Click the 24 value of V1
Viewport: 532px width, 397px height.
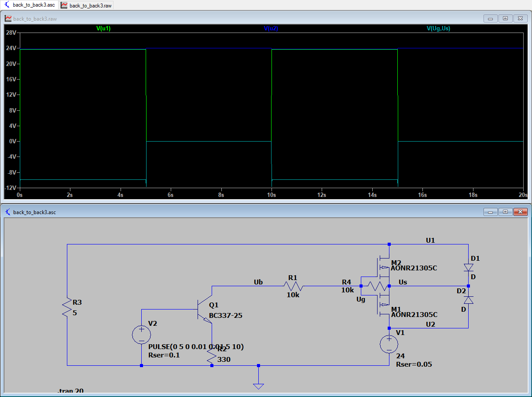point(400,356)
